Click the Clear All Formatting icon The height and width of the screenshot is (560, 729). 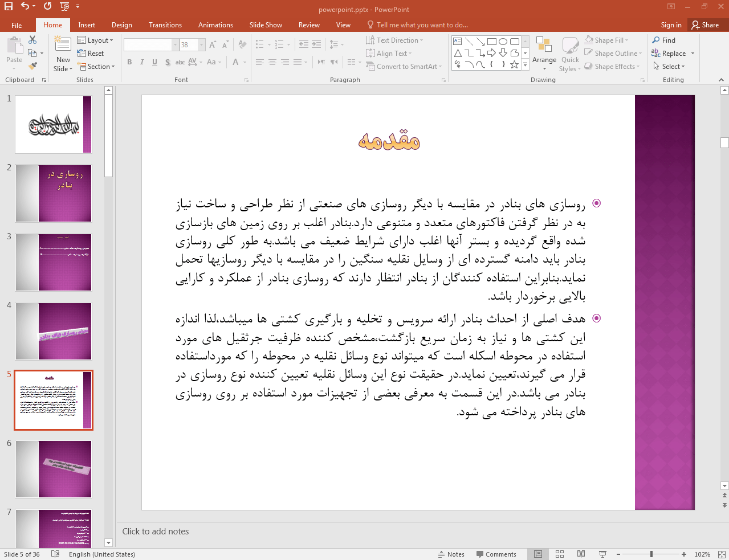(243, 44)
